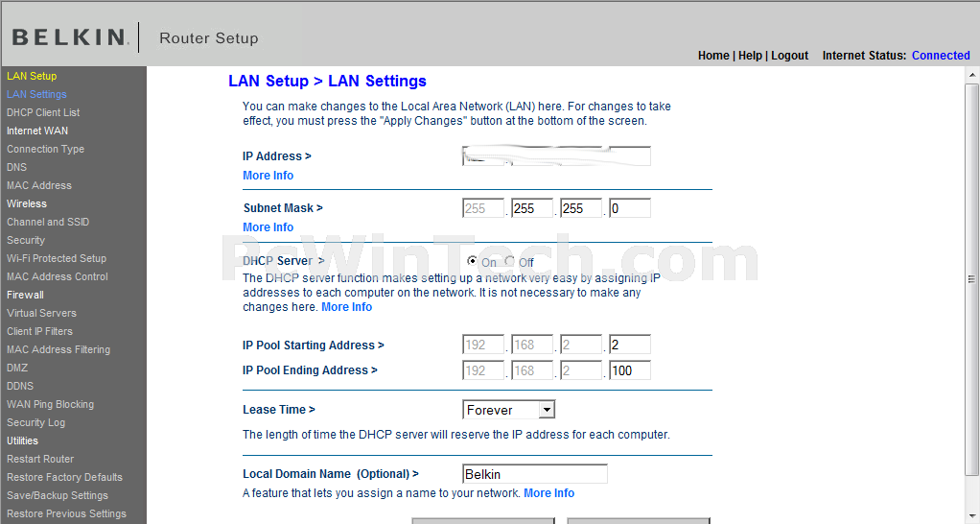
Task: Go to WAN Ping Blocking page
Action: tap(51, 405)
